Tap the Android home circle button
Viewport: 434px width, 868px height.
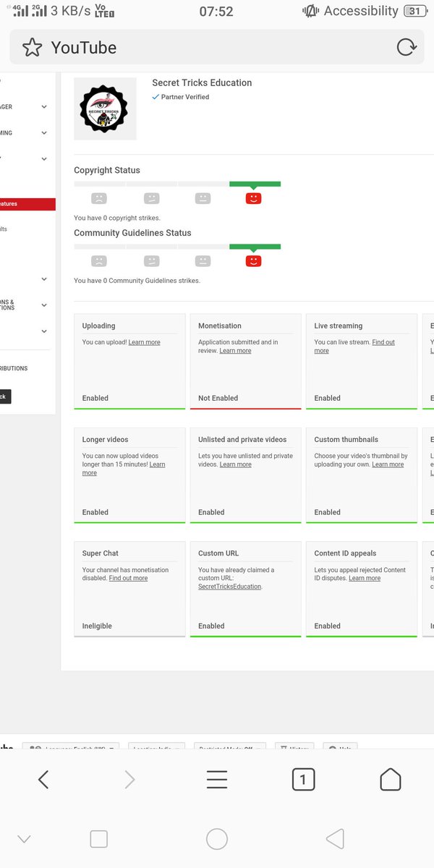(217, 839)
